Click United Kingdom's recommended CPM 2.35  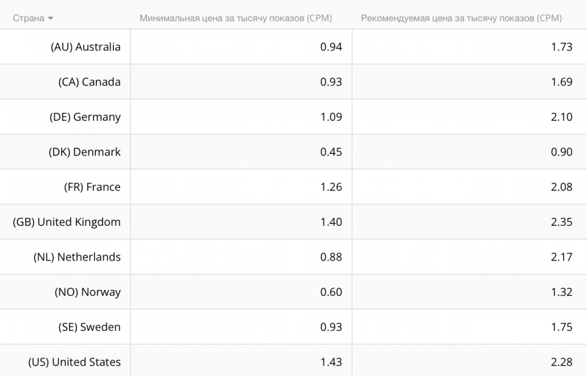[x=561, y=222]
